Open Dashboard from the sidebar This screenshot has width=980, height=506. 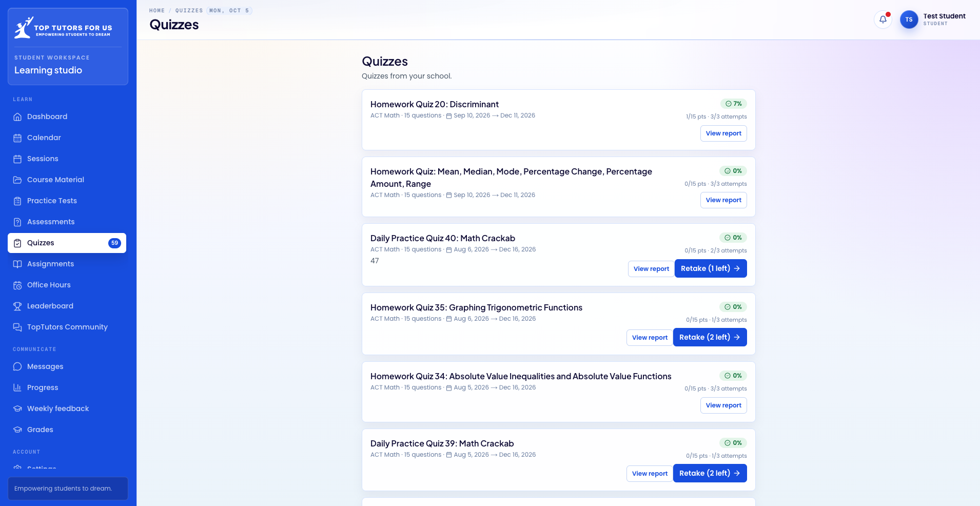tap(67, 116)
